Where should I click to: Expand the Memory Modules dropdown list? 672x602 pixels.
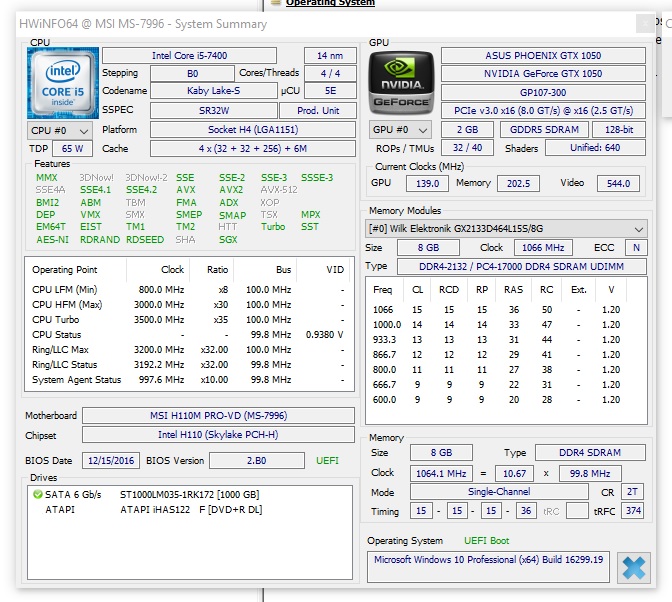[506, 229]
